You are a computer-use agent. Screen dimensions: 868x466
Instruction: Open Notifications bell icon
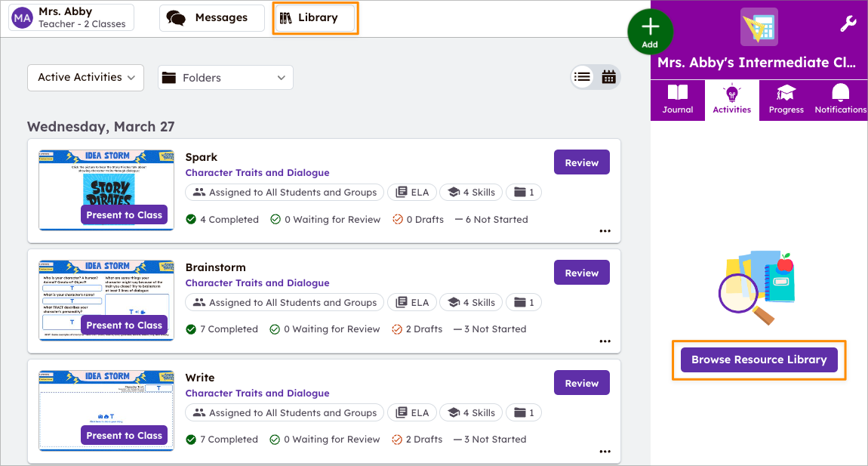(840, 100)
